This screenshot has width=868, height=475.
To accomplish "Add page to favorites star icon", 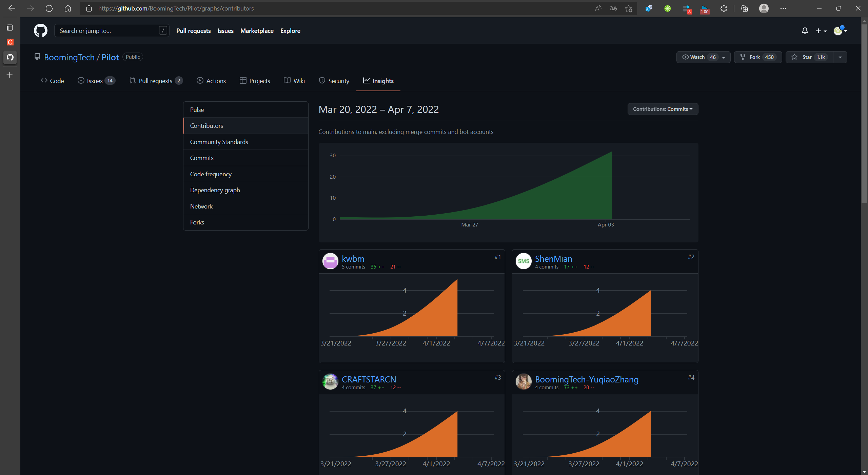I will pyautogui.click(x=629, y=8).
